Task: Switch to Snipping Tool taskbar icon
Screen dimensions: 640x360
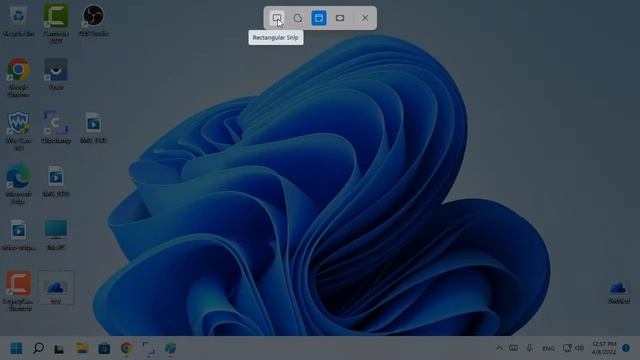Action: pos(149,348)
